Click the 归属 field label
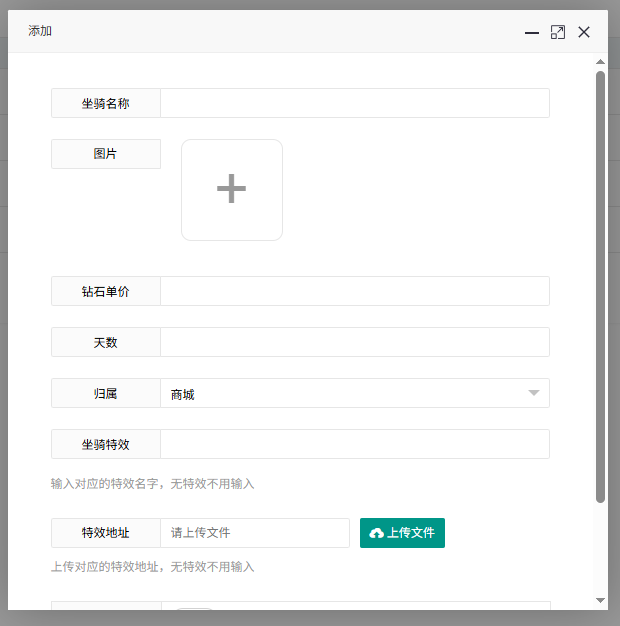 106,393
